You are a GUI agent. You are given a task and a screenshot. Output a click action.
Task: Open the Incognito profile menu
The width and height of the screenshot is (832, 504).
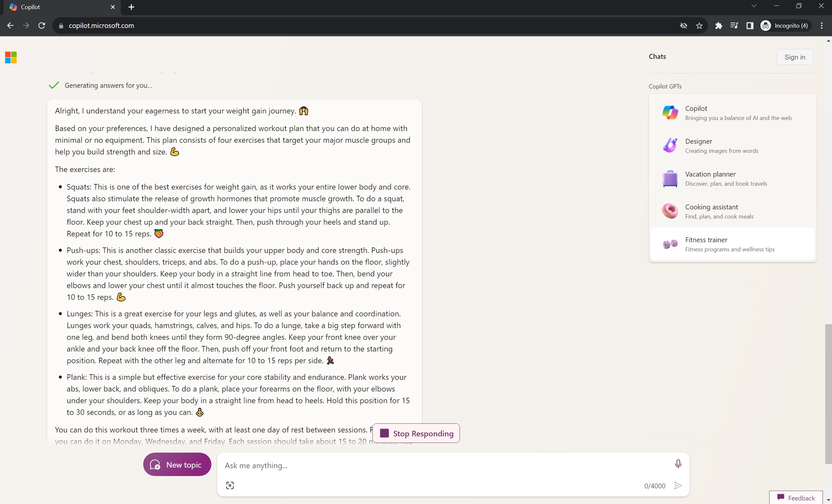pos(785,26)
